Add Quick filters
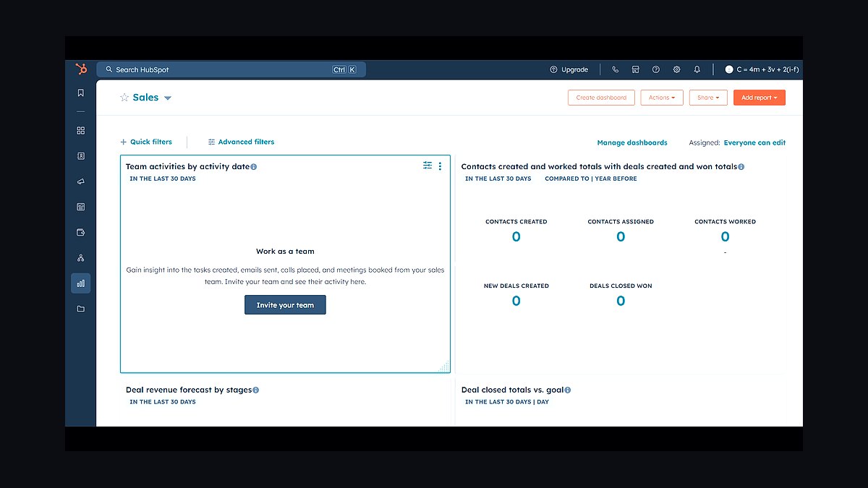Screen dimensions: 868x488 [146, 142]
